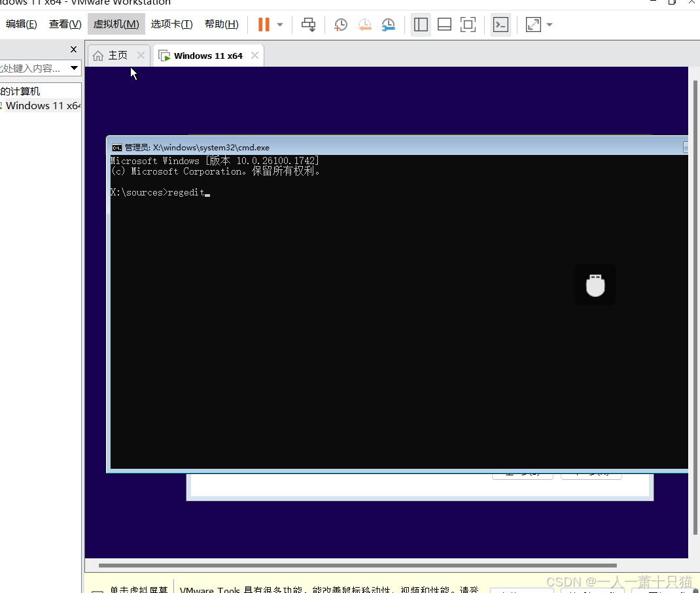Screen dimensions: 700x593
Task: Pause the virtual machine
Action: point(264,25)
